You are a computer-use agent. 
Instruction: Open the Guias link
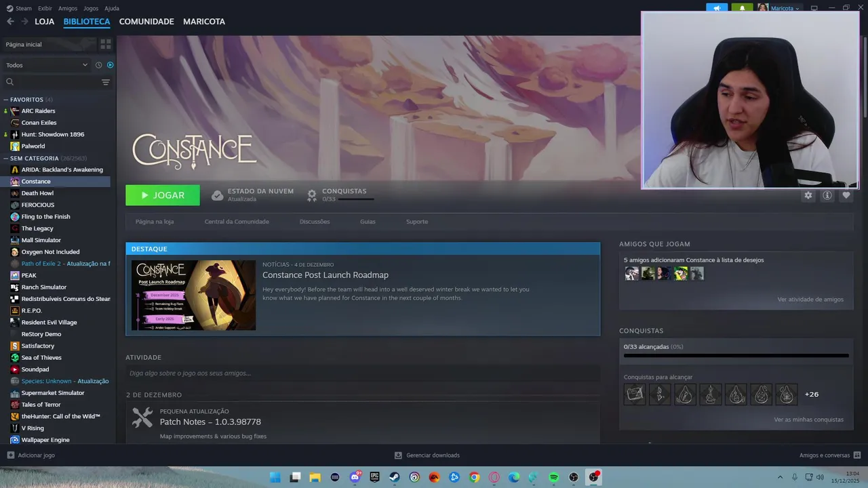click(368, 222)
